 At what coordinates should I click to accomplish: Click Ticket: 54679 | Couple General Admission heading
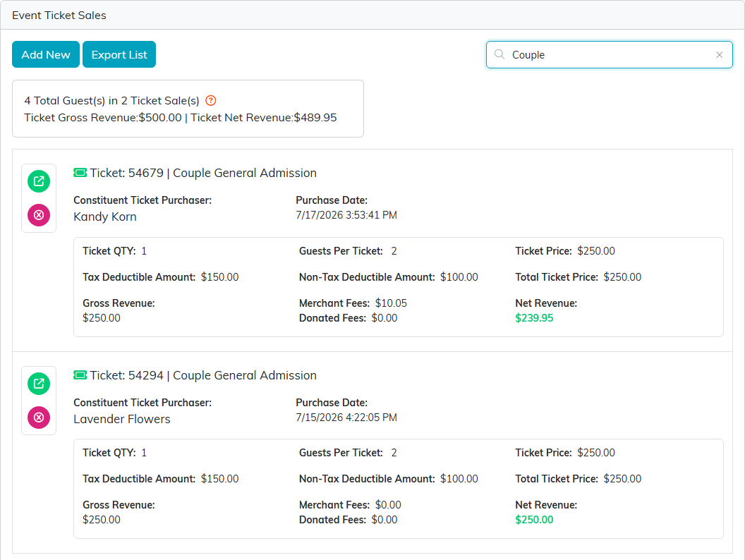pyautogui.click(x=203, y=173)
